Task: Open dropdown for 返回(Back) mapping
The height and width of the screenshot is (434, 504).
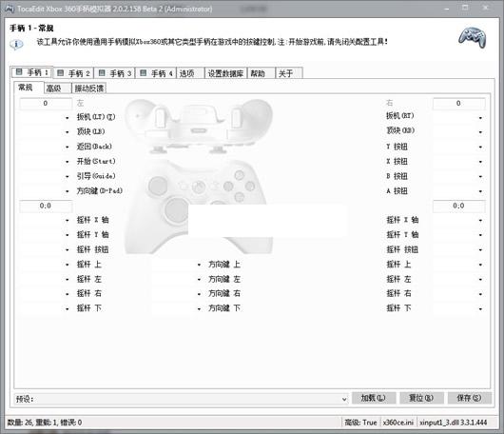Action: click(x=68, y=147)
